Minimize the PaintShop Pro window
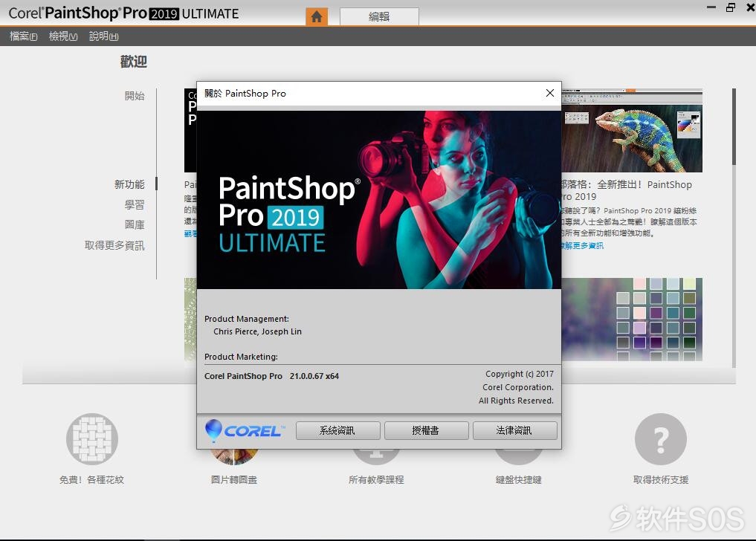 (x=711, y=7)
